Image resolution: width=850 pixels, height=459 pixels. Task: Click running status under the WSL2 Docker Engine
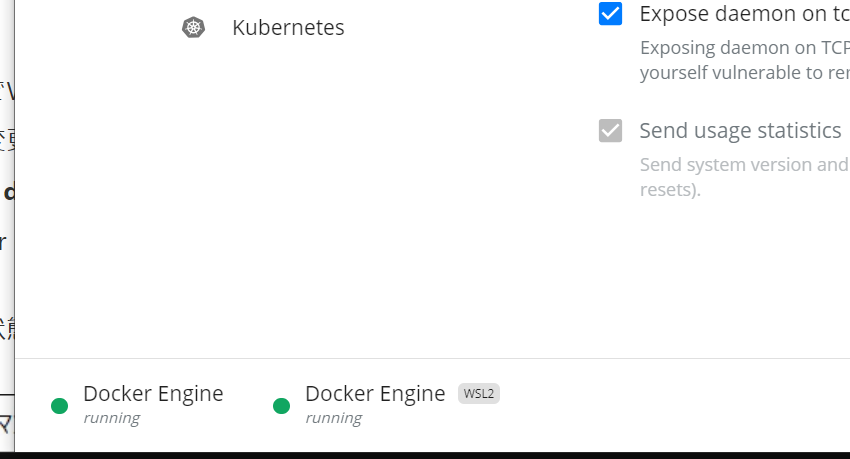click(333, 418)
